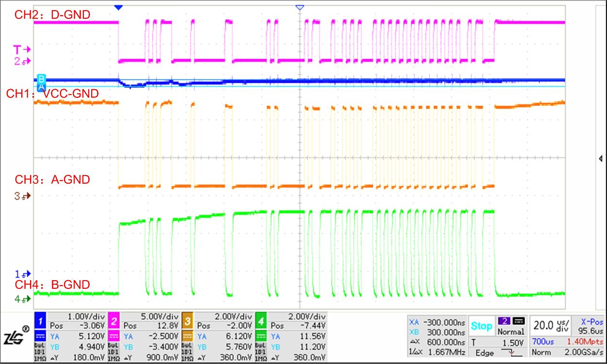Open the 20.0 us/div timebase setting

coord(550,326)
